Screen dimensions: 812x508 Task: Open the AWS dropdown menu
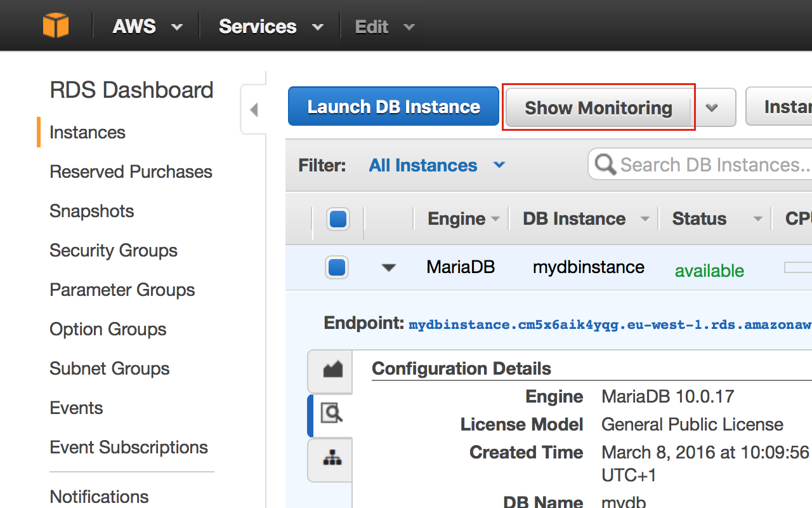pos(148,27)
